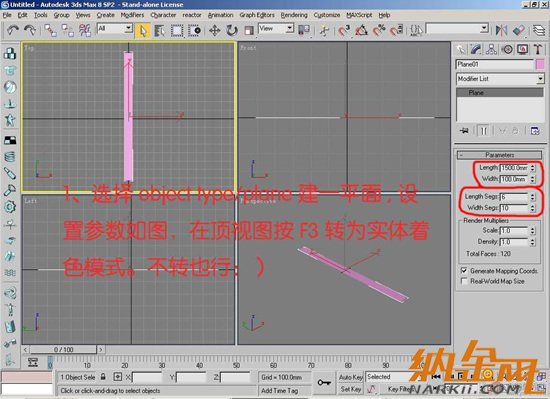This screenshot has width=550, height=399.
Task: Click Bind to Space Warp icon
Action: coord(85,31)
